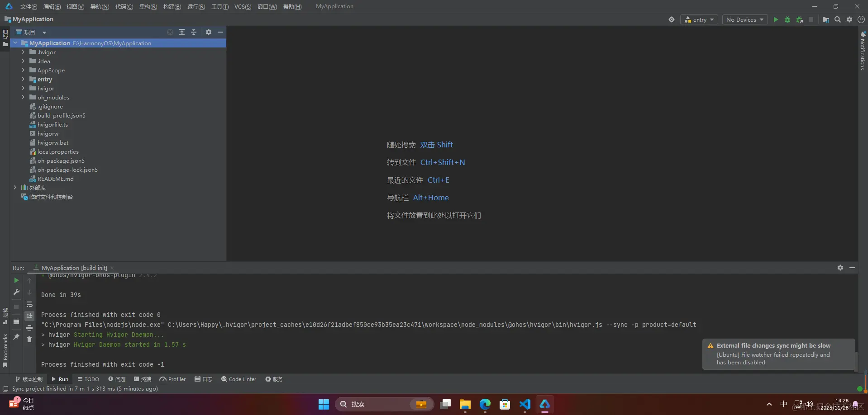Open Run panel settings gear

(840, 268)
